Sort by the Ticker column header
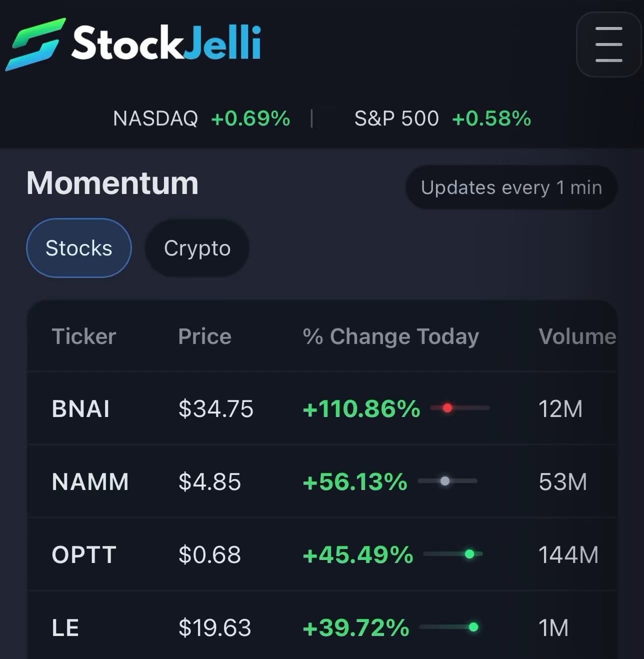 coord(84,336)
